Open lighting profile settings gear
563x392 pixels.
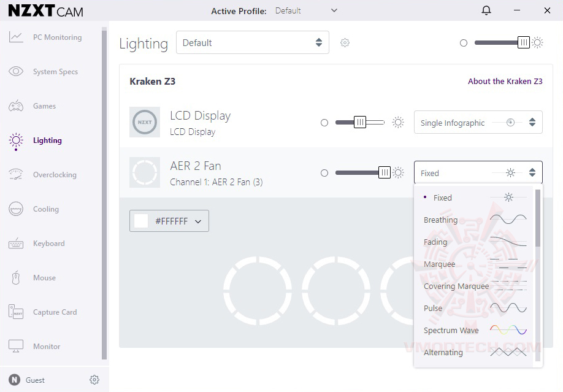tap(345, 43)
